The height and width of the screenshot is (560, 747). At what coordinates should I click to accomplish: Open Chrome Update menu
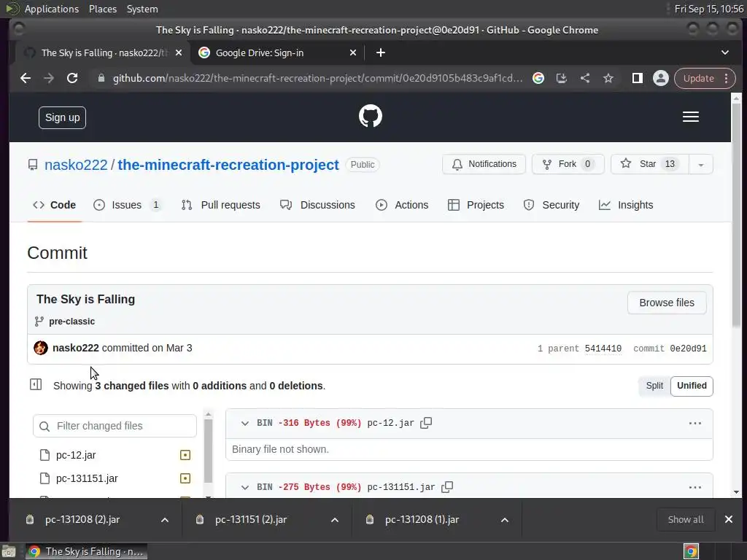tap(705, 78)
